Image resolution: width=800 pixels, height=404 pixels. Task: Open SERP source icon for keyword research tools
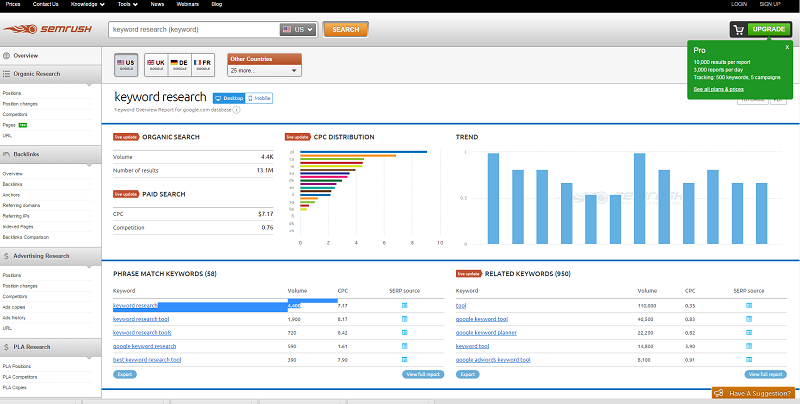405,332
